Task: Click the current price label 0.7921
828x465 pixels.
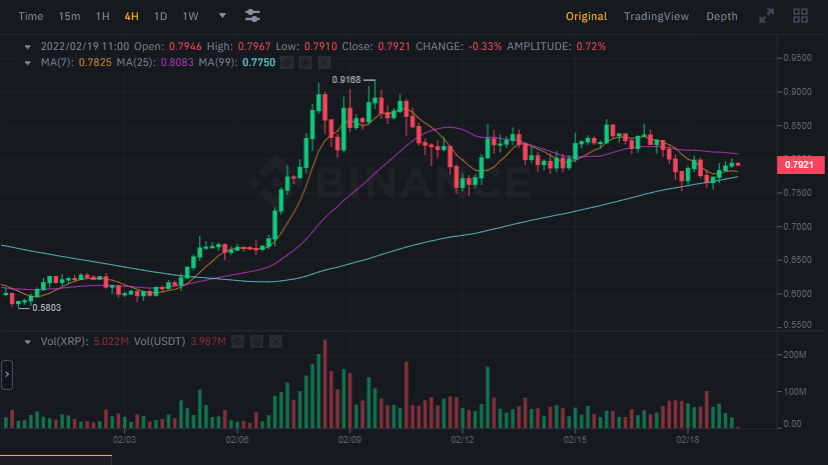Action: coord(798,164)
